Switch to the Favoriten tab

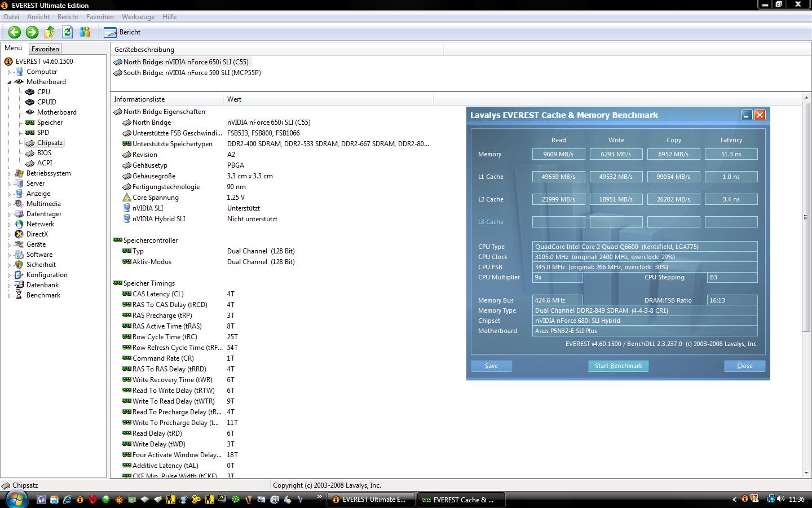[45, 49]
